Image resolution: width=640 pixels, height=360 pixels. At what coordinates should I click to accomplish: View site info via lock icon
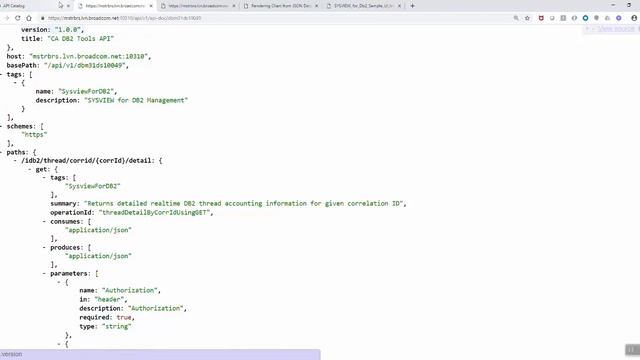(42, 18)
